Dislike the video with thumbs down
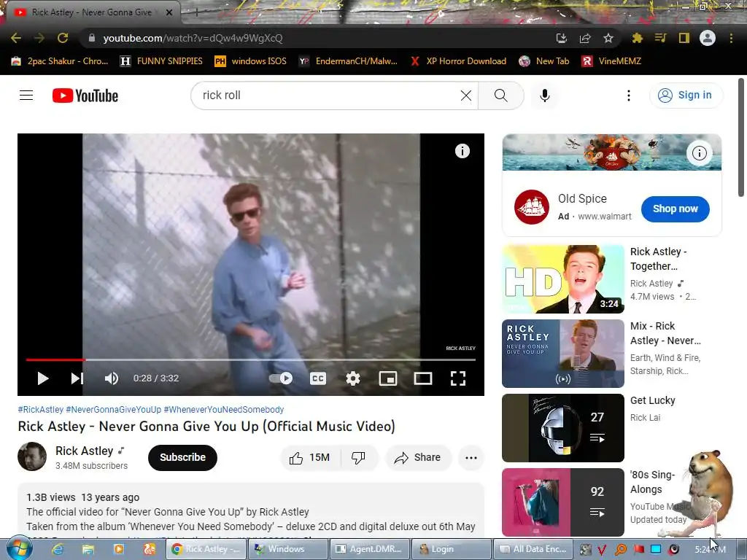This screenshot has width=747, height=560. click(358, 458)
